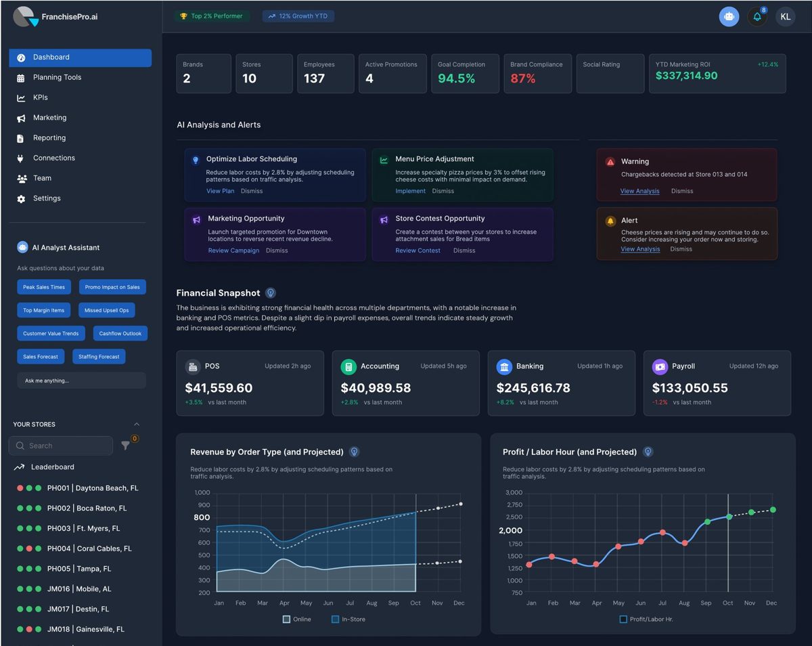Viewport: 812px width, 646px height.
Task: Click the Marketing megaphone icon in sidebar
Action: 20,118
